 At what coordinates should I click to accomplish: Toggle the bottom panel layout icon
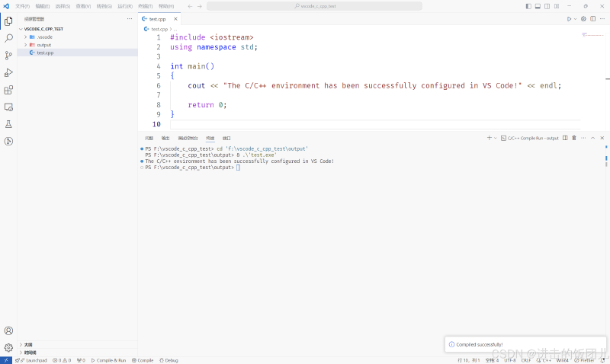point(538,6)
